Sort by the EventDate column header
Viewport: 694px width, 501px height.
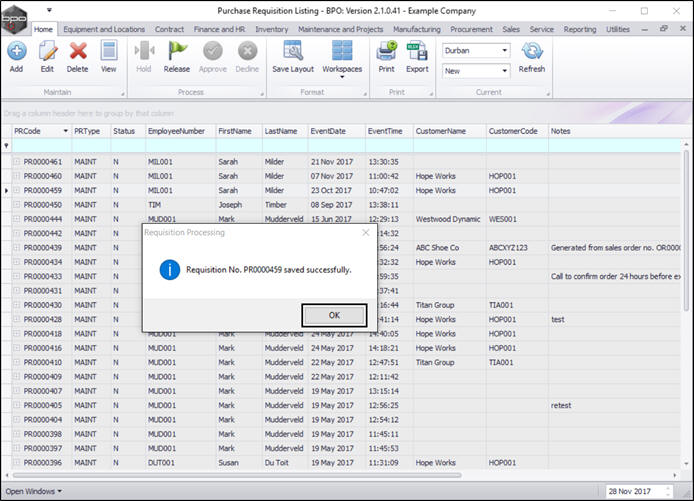tap(328, 131)
